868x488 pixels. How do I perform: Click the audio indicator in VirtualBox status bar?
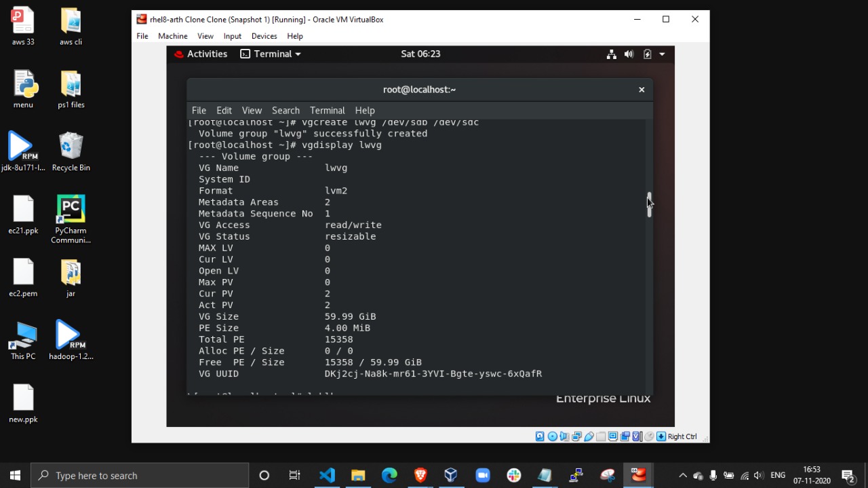click(x=565, y=436)
